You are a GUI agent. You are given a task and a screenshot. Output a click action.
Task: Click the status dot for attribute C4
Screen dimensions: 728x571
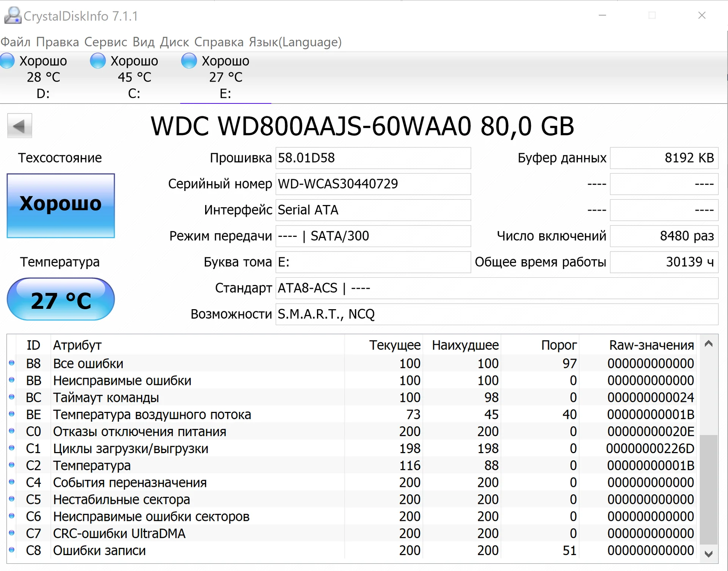pos(12,482)
